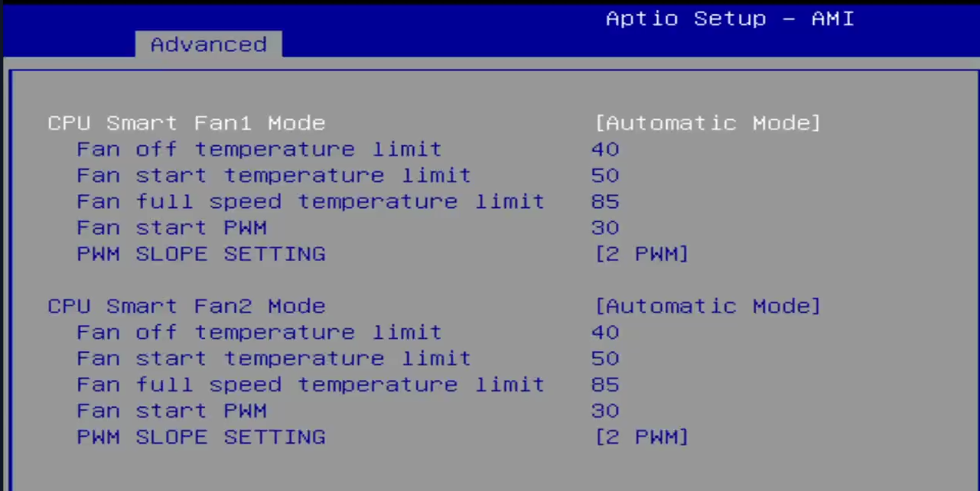Select Fan2 Fan start temperature limit label

[274, 359]
